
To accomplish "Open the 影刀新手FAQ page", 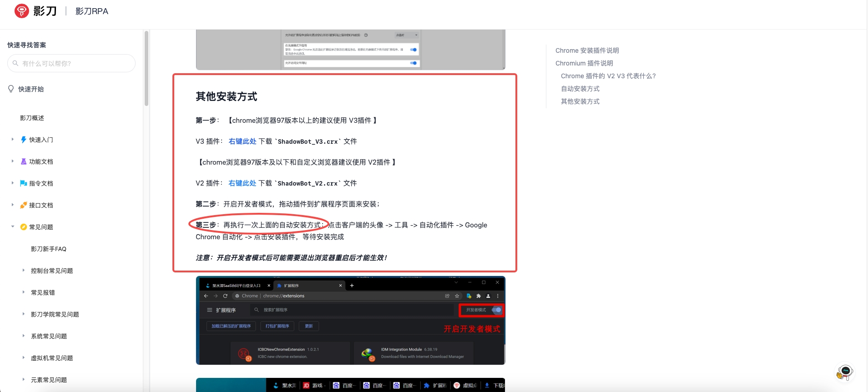I will (x=49, y=249).
